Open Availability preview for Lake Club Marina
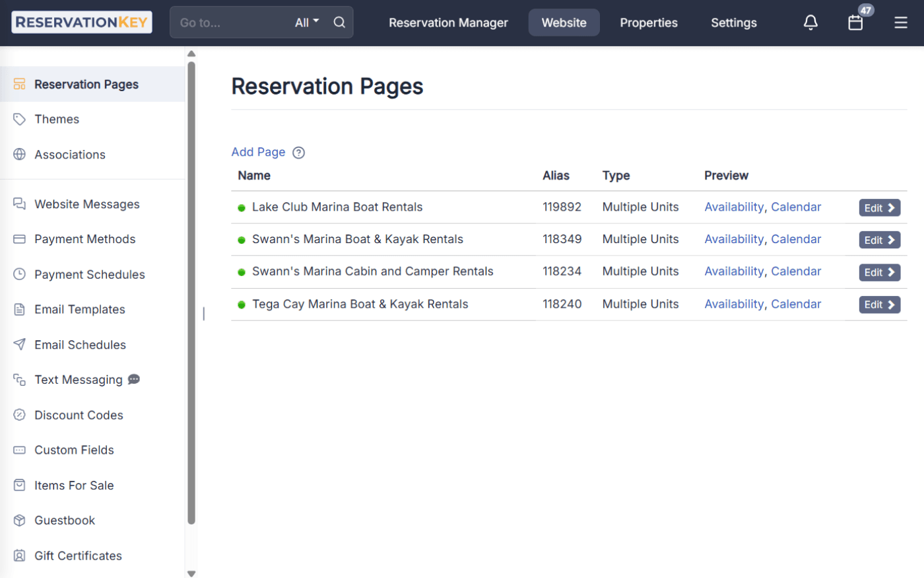Image resolution: width=924 pixels, height=578 pixels. pyautogui.click(x=734, y=207)
